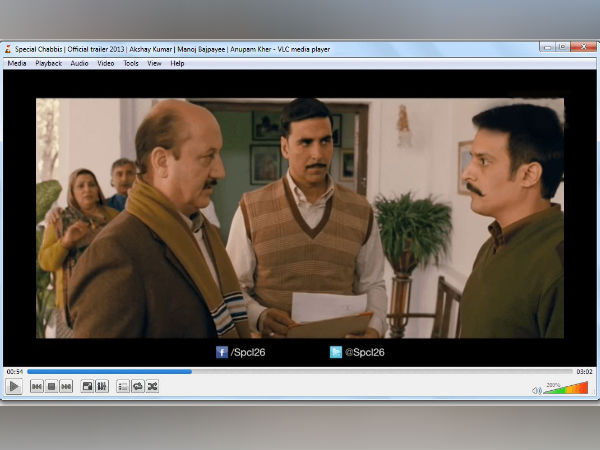Toggle shuffle random playback
Viewport: 600px width, 450px height.
[x=153, y=386]
